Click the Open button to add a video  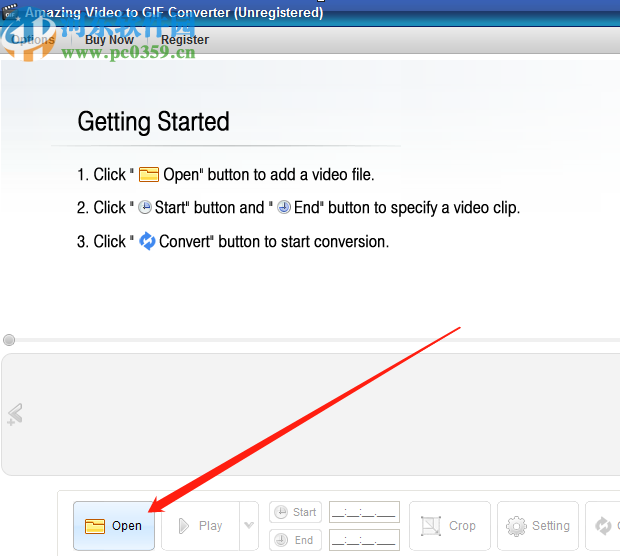[114, 526]
